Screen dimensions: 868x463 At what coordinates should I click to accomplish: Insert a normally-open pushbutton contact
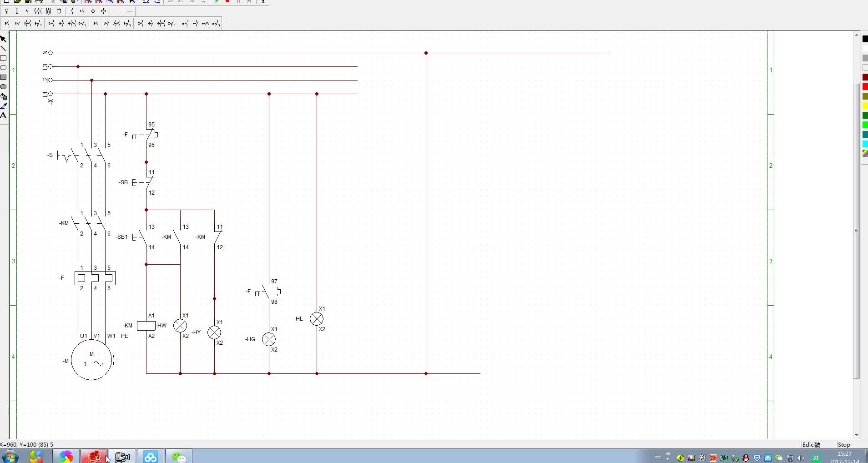point(7,23)
